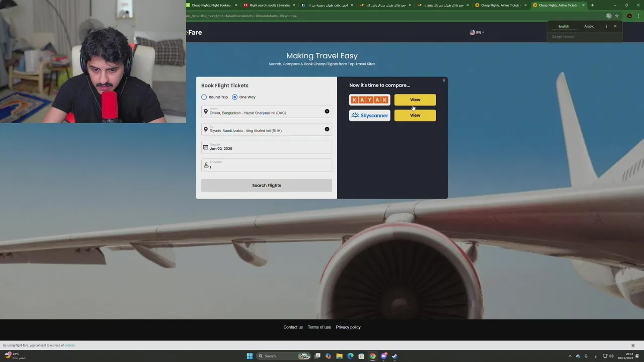The width and height of the screenshot is (644, 362).
Task: Open Microsoft Edge from the taskbar
Action: tap(351, 356)
